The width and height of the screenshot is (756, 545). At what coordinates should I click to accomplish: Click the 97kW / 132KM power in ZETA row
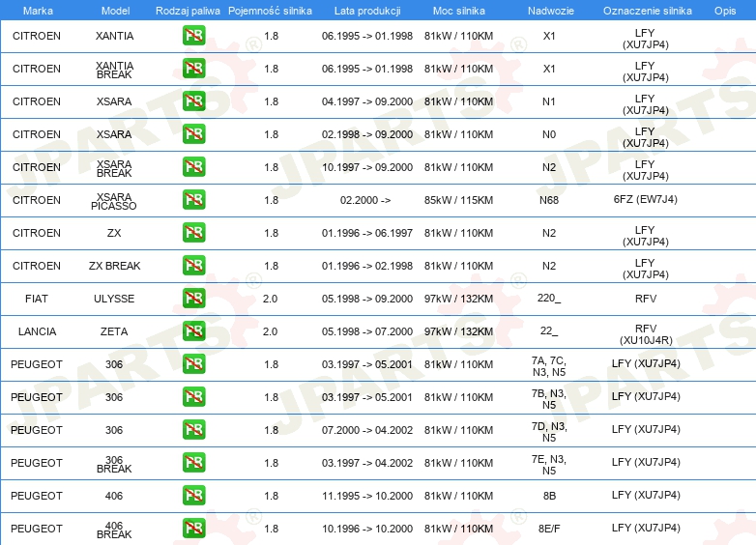(x=458, y=331)
